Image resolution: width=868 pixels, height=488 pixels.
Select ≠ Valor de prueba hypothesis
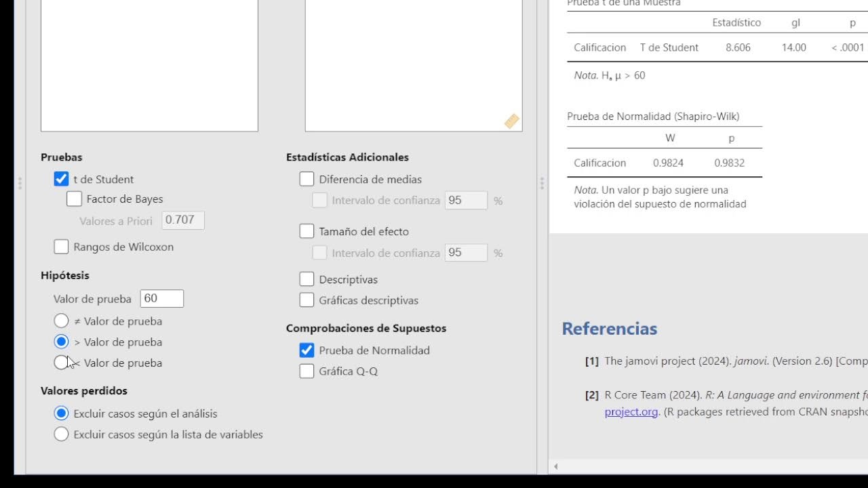[x=61, y=321]
